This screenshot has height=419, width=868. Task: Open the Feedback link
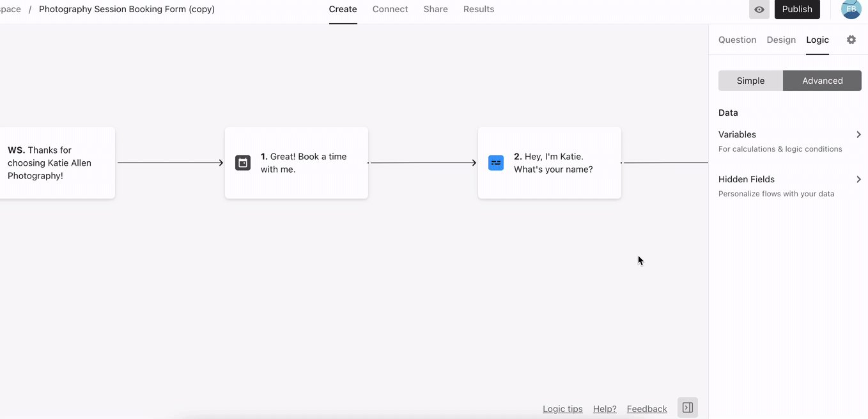click(x=647, y=409)
